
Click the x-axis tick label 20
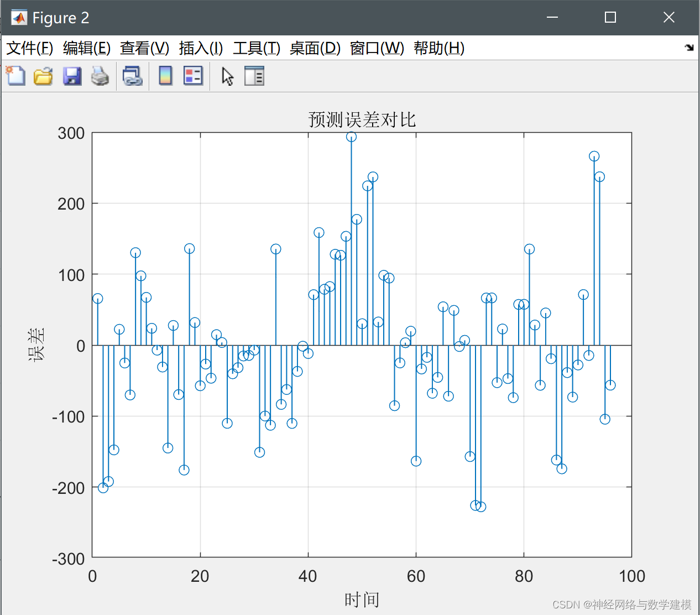pos(200,576)
